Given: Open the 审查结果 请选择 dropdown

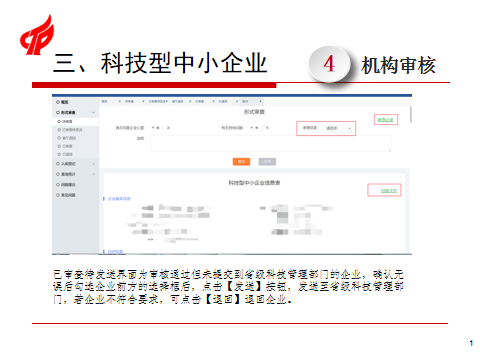Looking at the screenshot, I should coord(338,128).
